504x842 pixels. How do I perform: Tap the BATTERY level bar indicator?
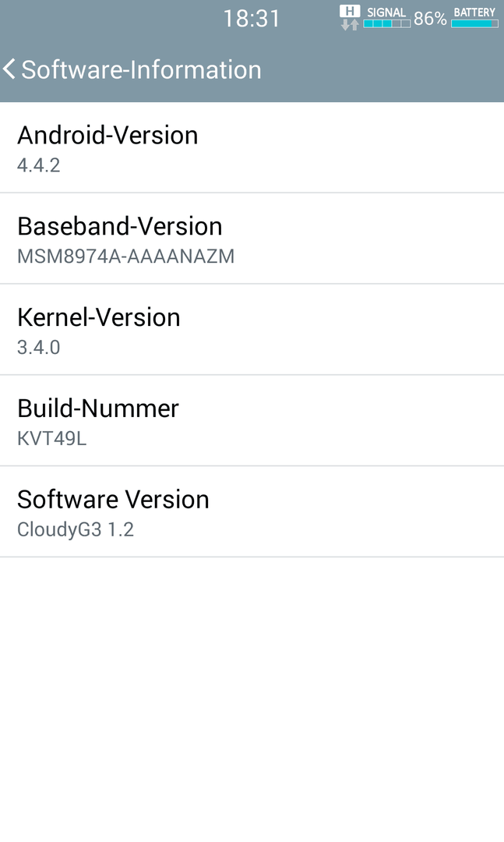pyautogui.click(x=474, y=23)
